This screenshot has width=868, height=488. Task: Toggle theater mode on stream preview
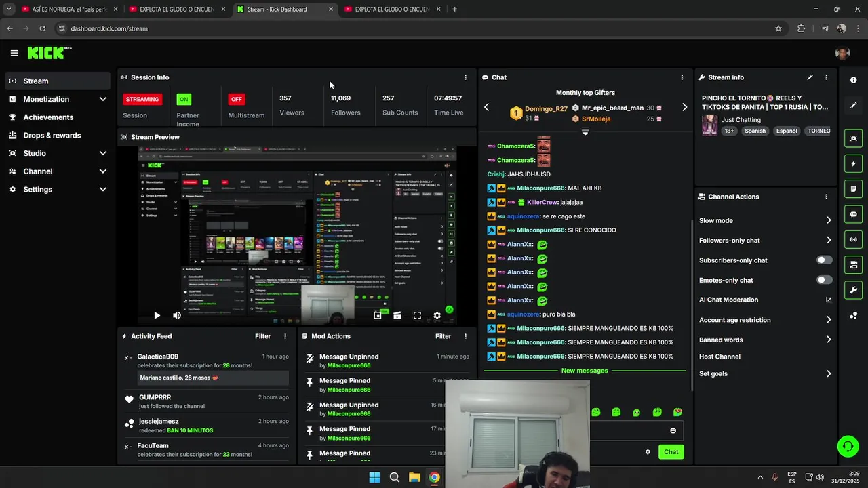pyautogui.click(x=397, y=315)
